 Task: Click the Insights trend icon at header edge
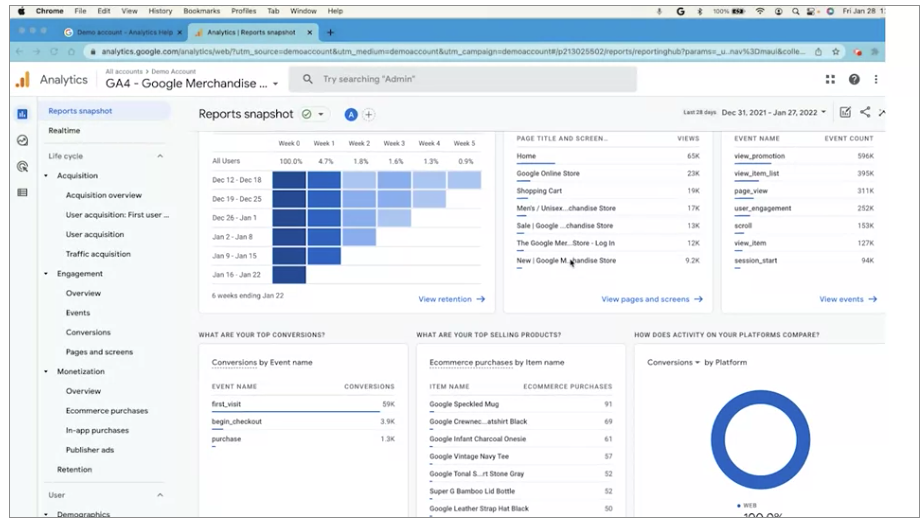point(882,112)
